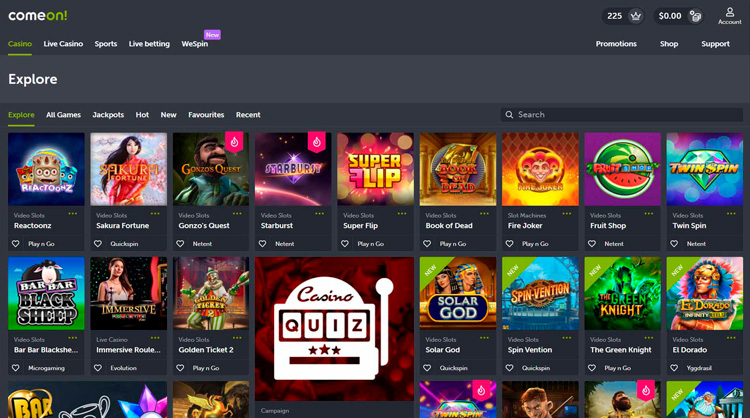The height and width of the screenshot is (418, 750).
Task: Click the crown points icon showing 225
Action: (x=637, y=16)
